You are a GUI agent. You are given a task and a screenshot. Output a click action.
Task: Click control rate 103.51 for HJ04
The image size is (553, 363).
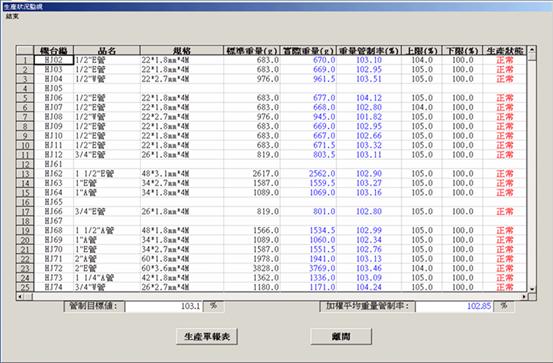pyautogui.click(x=369, y=79)
